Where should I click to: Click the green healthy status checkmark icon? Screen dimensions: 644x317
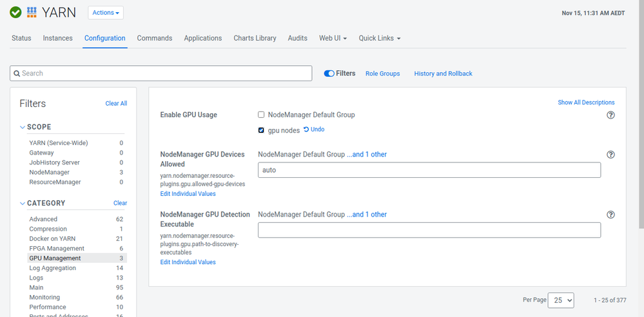tap(15, 12)
